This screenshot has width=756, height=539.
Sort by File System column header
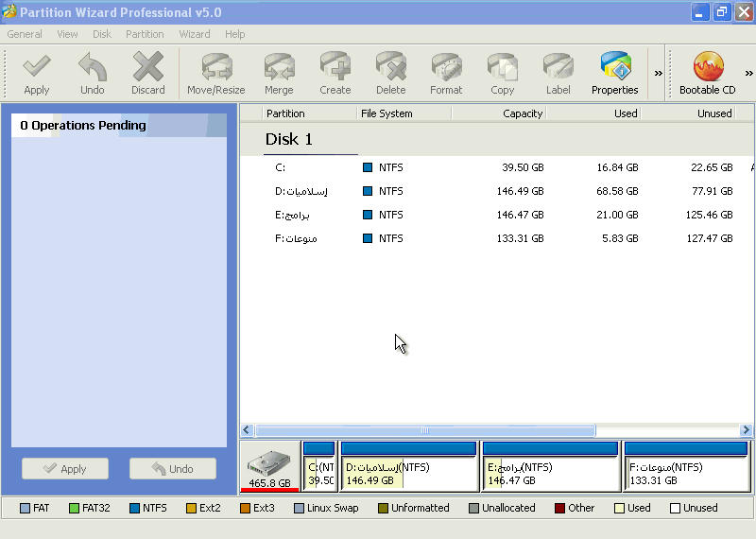[404, 113]
